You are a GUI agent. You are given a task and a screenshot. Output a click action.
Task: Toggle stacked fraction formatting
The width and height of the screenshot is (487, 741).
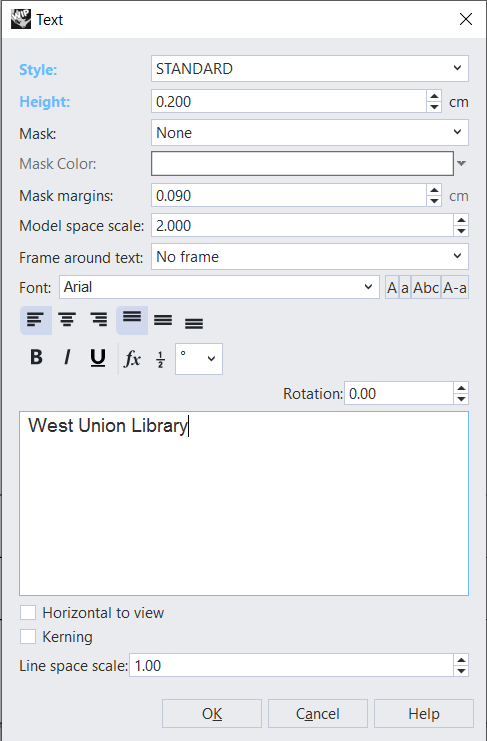point(160,360)
